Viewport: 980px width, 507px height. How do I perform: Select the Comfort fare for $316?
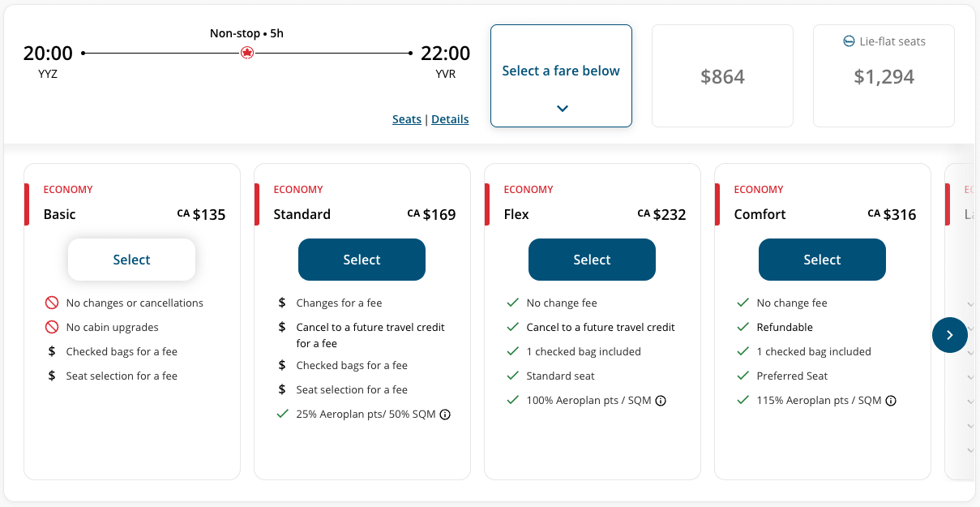click(x=822, y=260)
